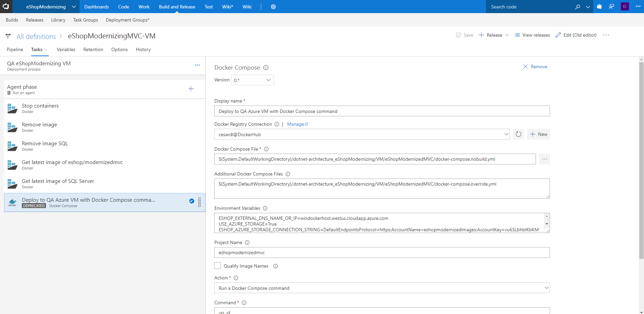
Task: Open the Work hub
Action: [x=144, y=7]
